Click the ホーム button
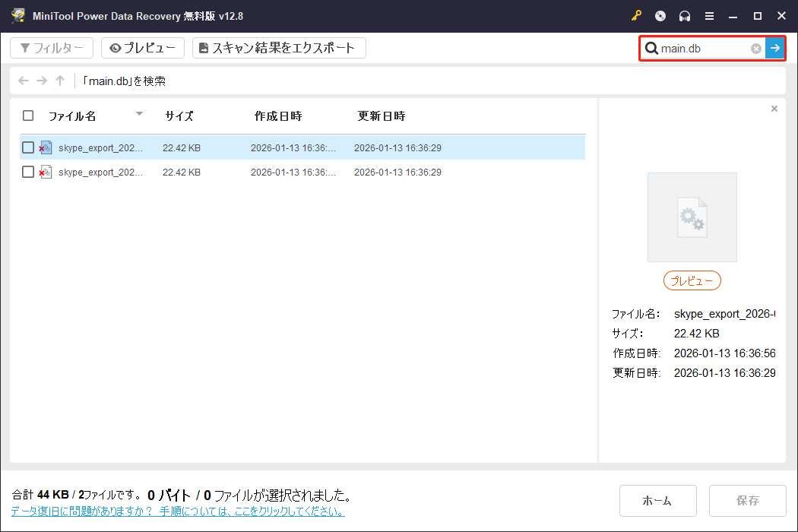The image size is (798, 532). (658, 500)
